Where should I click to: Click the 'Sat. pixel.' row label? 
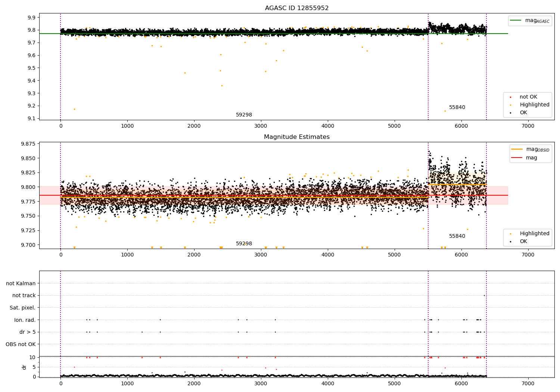coord(23,308)
